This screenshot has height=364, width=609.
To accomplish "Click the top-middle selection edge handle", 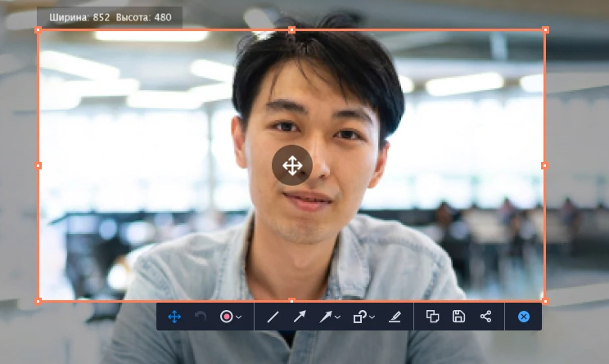I will click(x=291, y=30).
